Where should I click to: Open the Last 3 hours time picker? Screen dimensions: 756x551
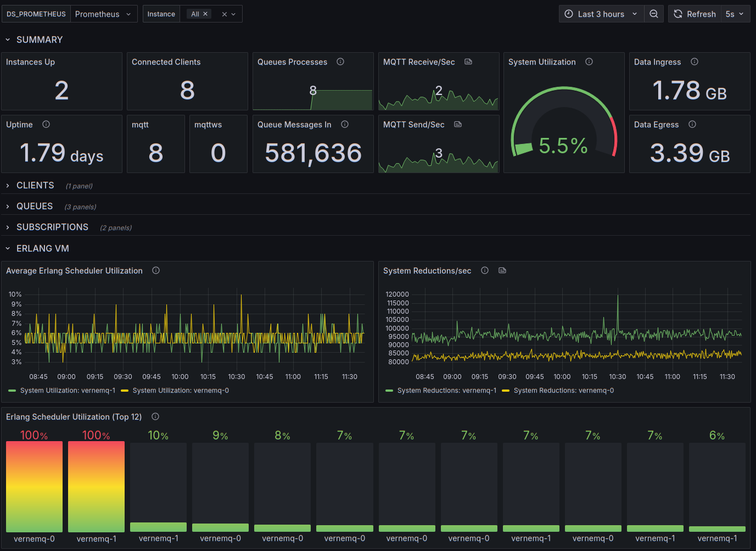point(601,14)
